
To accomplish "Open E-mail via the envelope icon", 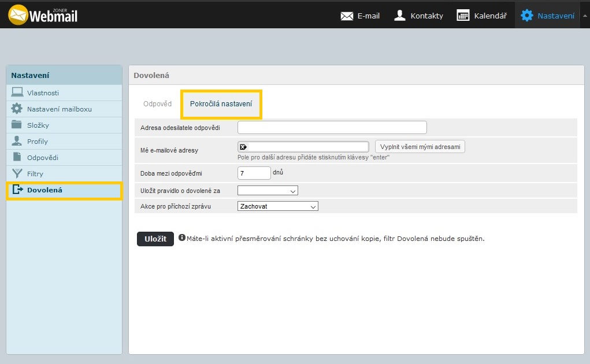I will click(347, 16).
